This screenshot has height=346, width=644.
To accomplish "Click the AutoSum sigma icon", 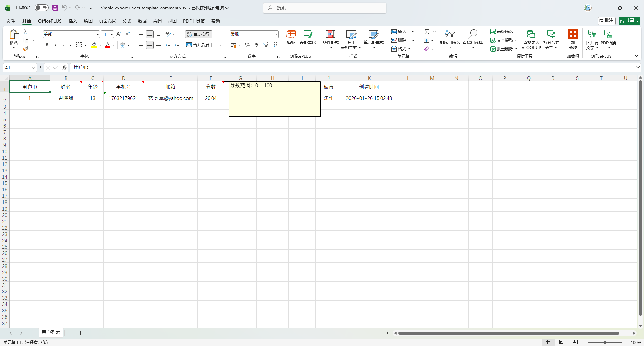I will point(427,32).
